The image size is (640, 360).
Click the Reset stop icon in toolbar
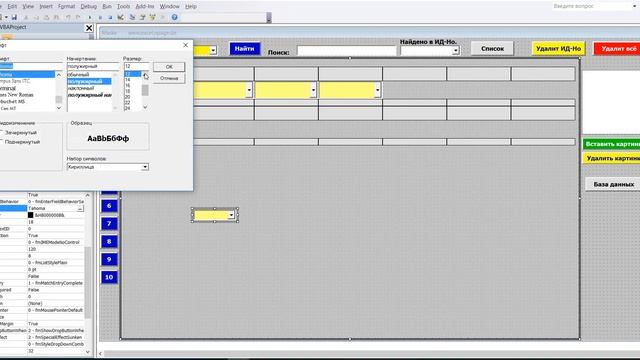(110, 17)
